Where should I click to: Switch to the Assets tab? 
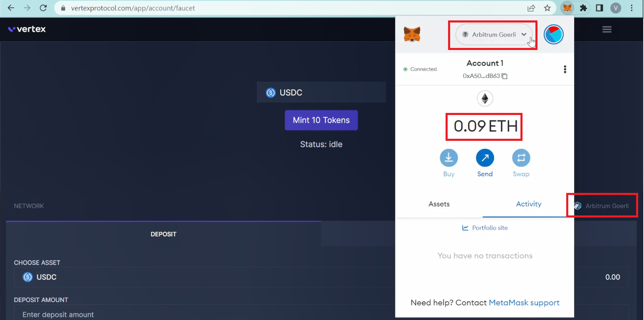point(439,204)
